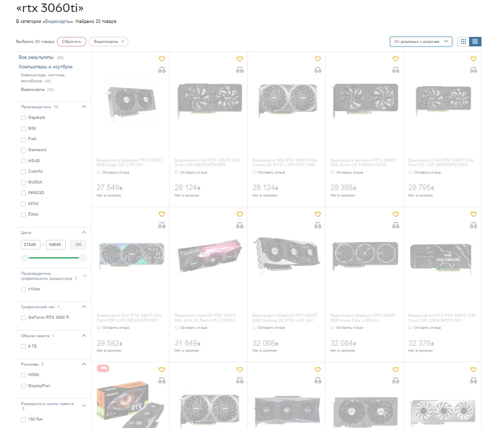Add Gigabyte Eagle OC card to wishlist

162,59
